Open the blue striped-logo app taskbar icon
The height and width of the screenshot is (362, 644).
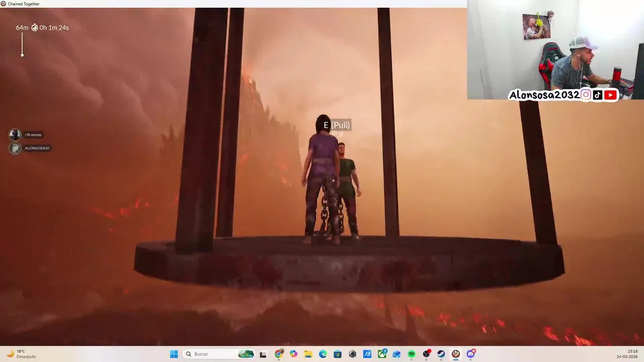coord(367,354)
